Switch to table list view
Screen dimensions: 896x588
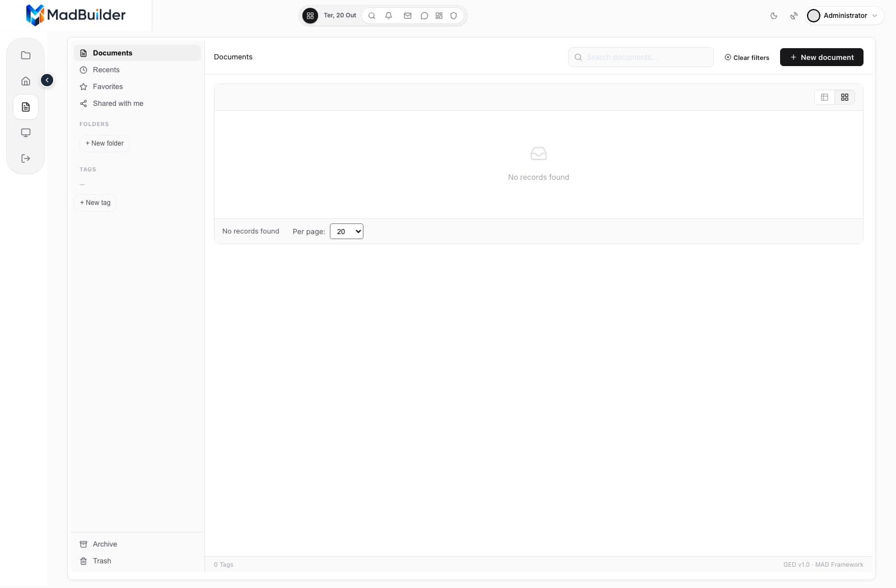824,97
